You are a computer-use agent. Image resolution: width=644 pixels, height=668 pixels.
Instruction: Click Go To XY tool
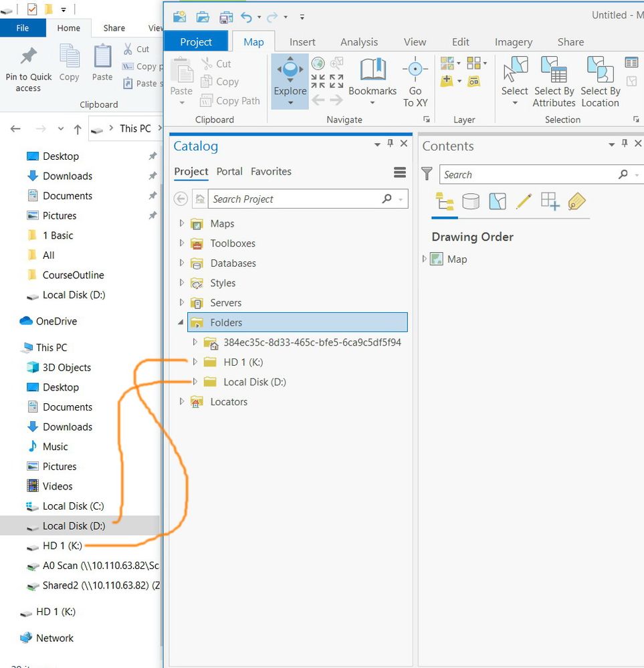415,82
